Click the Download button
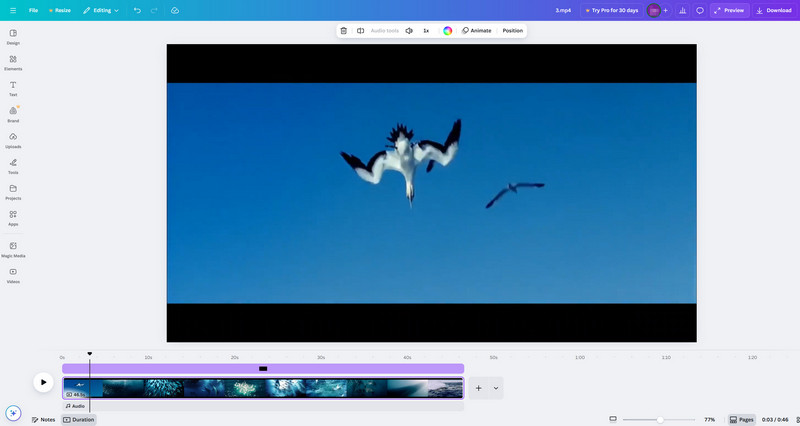This screenshot has height=426, width=800. (774, 10)
